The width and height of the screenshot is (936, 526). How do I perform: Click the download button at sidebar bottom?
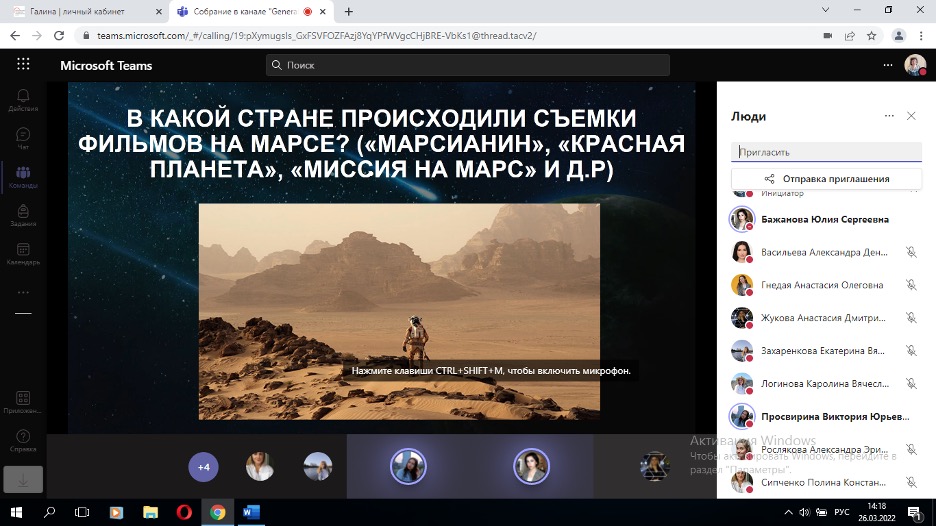(x=23, y=479)
